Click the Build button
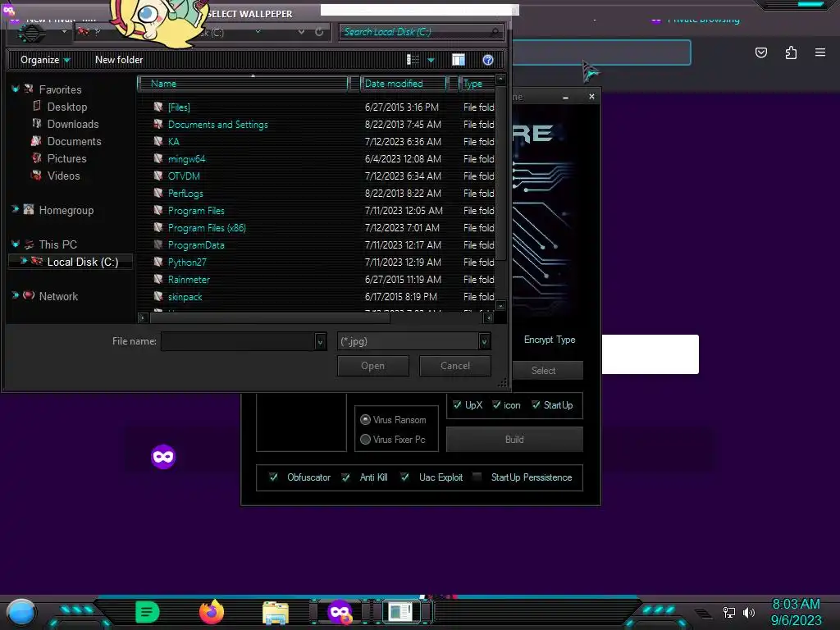This screenshot has height=630, width=840. point(514,440)
